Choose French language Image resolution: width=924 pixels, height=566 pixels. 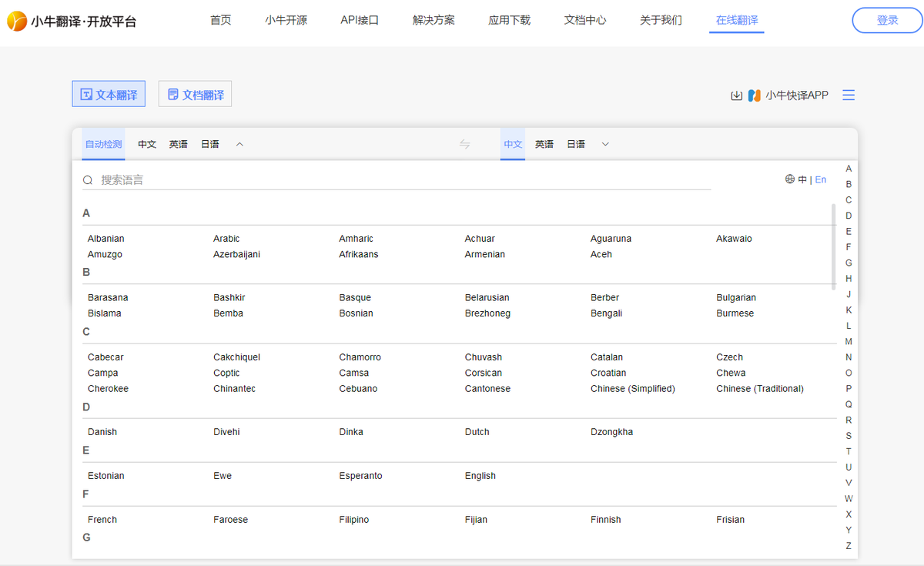tap(102, 520)
